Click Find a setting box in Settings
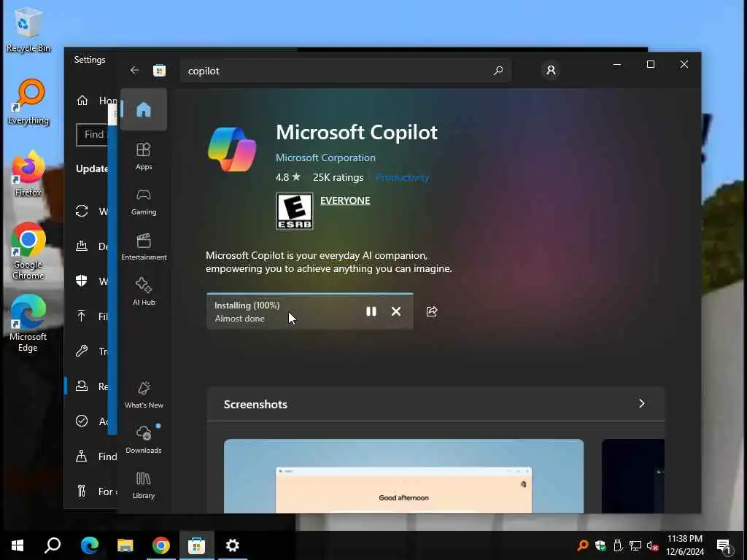The image size is (747, 560). (x=93, y=135)
